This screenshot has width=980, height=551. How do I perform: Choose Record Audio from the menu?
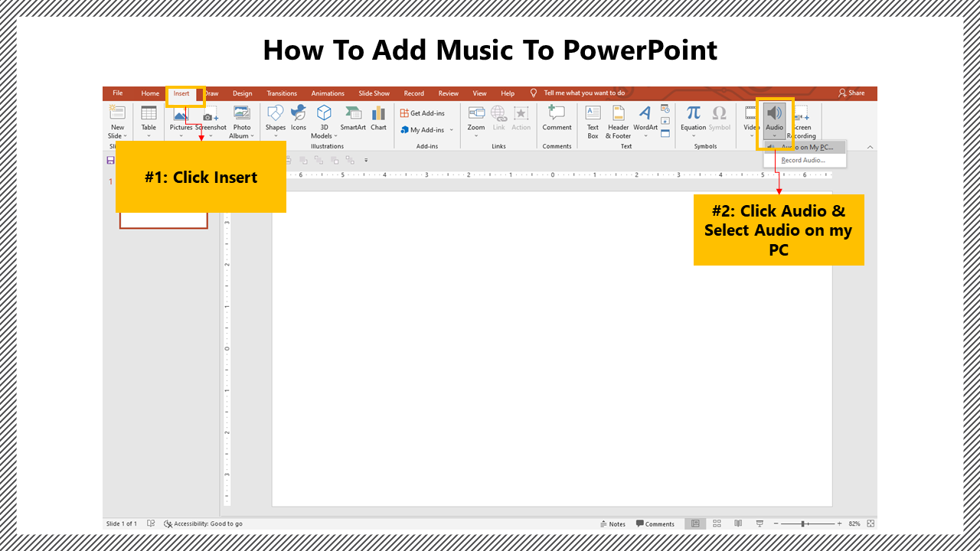pyautogui.click(x=803, y=160)
